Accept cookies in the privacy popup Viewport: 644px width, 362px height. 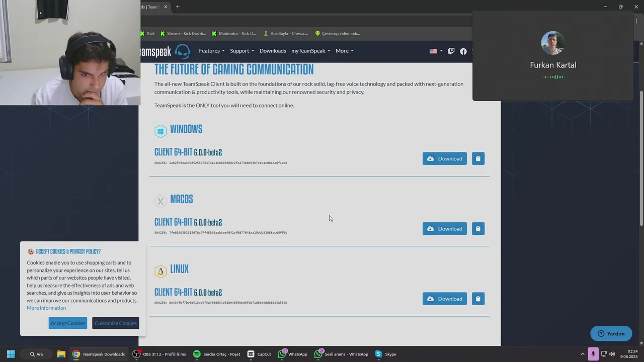tap(68, 323)
